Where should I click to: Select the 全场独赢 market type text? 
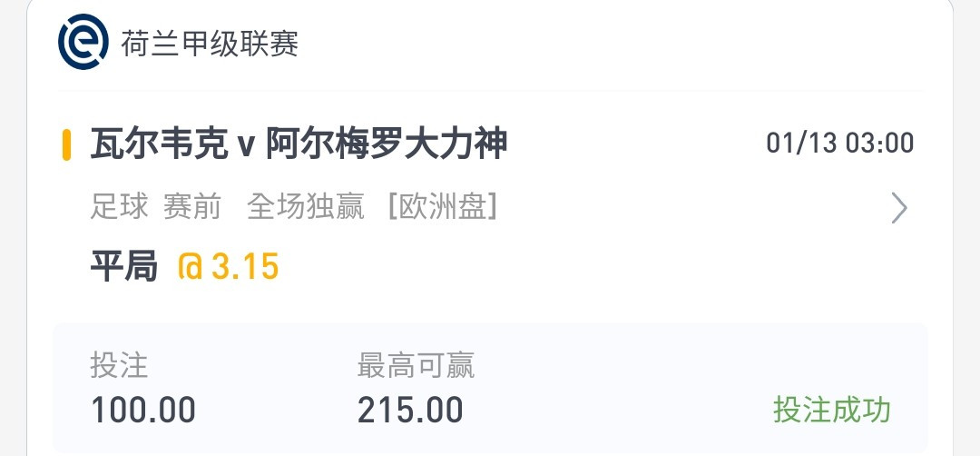tap(305, 206)
